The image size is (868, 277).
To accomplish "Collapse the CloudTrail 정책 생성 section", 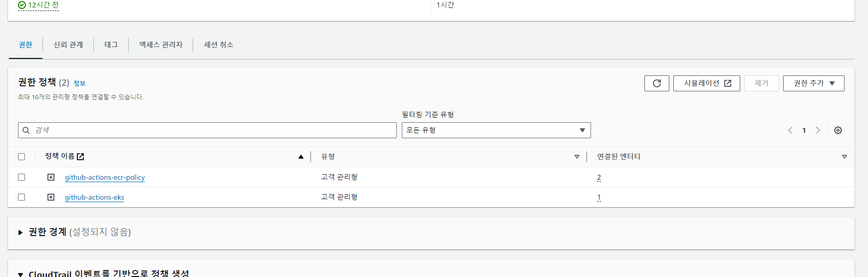I will (x=20, y=274).
